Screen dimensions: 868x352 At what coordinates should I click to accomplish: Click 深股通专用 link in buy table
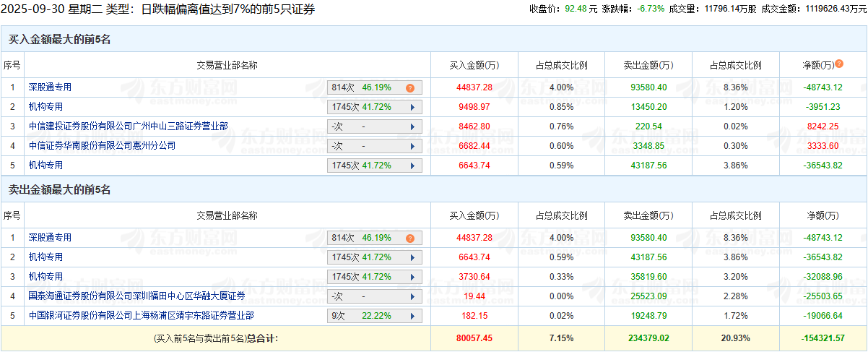(50, 87)
